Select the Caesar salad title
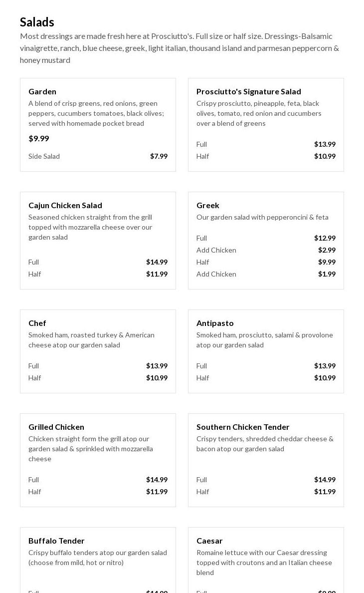Screen dimensions: 364x593 (209, 541)
